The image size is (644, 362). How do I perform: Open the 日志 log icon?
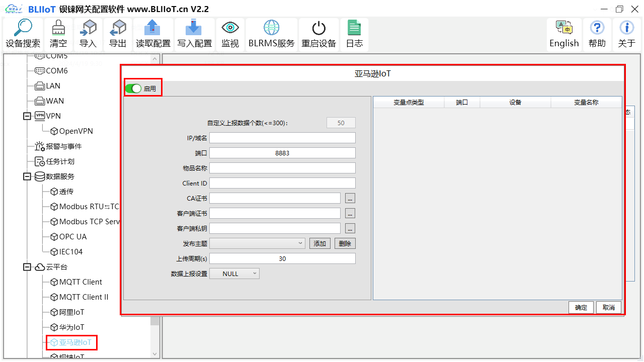[354, 34]
